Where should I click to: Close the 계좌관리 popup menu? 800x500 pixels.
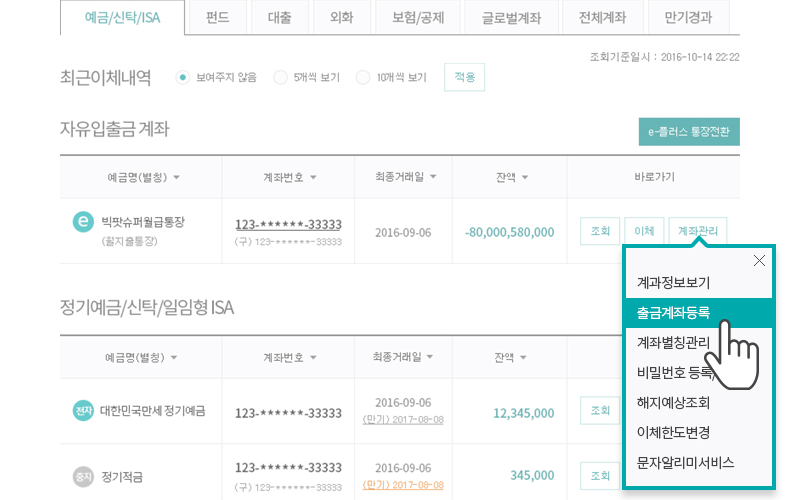(x=759, y=261)
